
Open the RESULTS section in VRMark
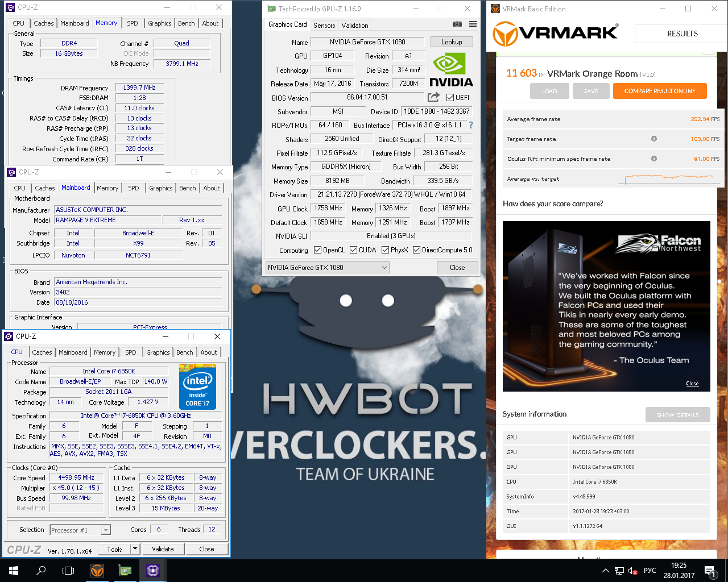(682, 34)
